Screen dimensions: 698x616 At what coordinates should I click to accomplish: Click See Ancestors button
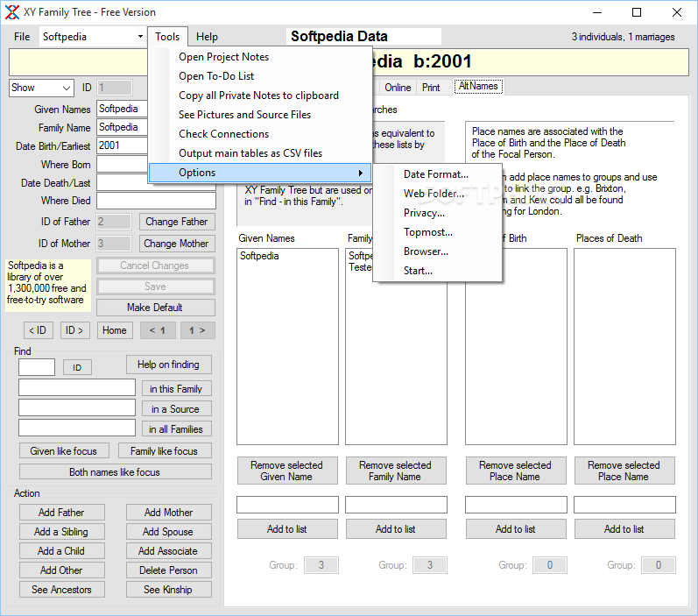62,590
